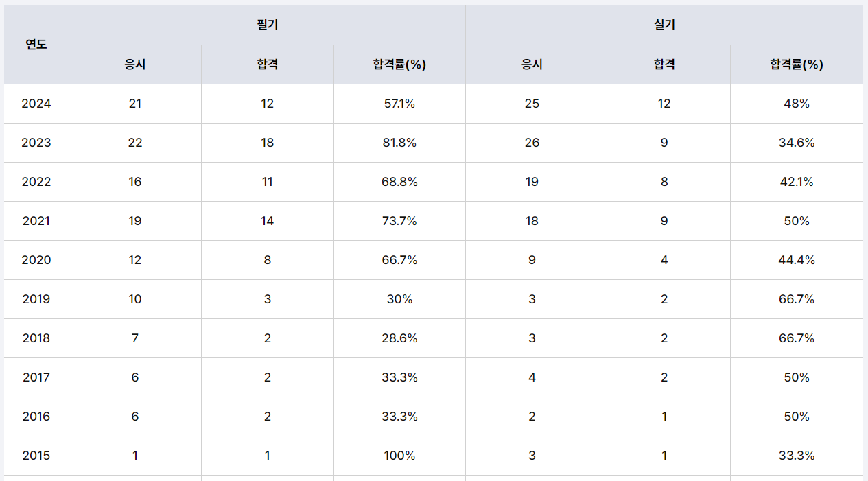This screenshot has width=868, height=481.
Task: Click the 81.8% pass rate cell
Action: [x=399, y=143]
